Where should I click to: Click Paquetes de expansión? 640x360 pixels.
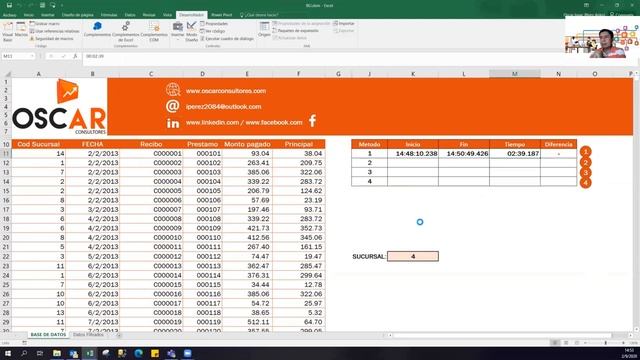(296, 31)
